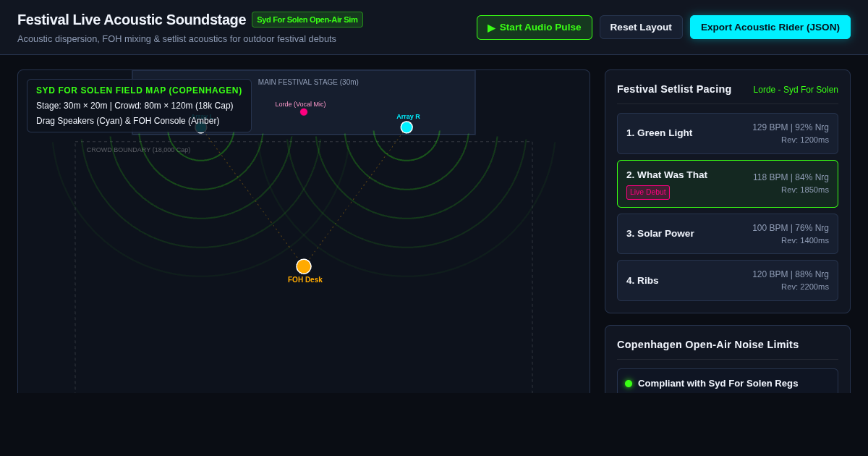Click the play triangle in Start Audio Pulse
Image resolution: width=868 pixels, height=456 pixels.
coord(492,28)
